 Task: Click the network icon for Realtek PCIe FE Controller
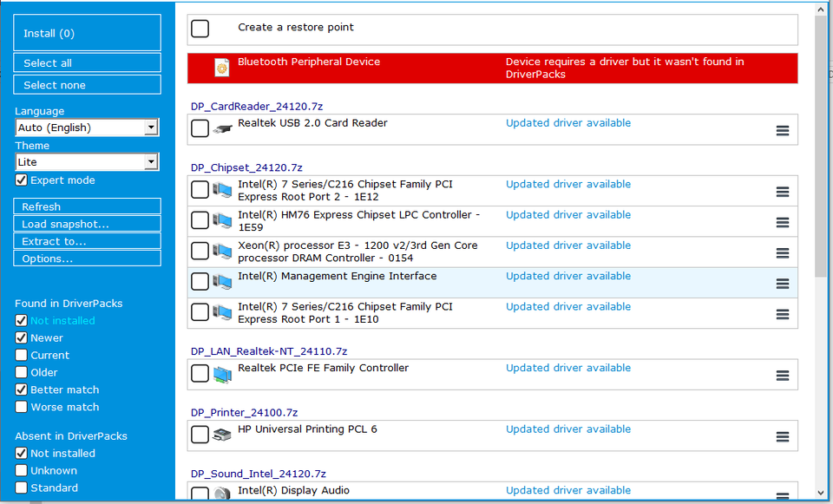[223, 375]
